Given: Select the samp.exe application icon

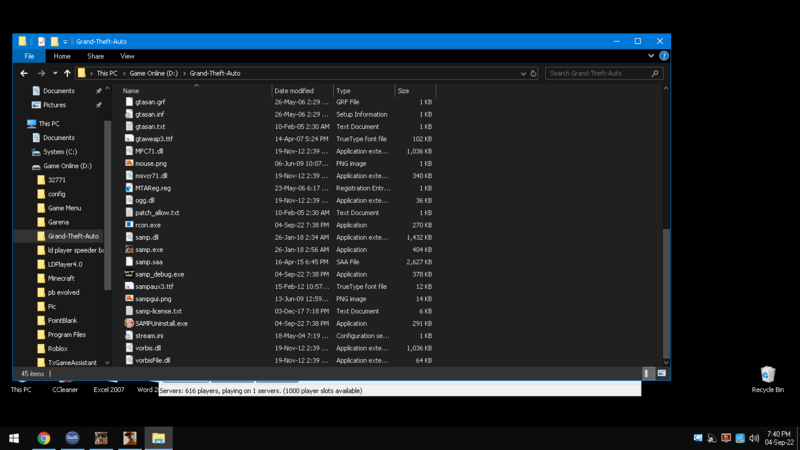Looking at the screenshot, I should pyautogui.click(x=129, y=249).
